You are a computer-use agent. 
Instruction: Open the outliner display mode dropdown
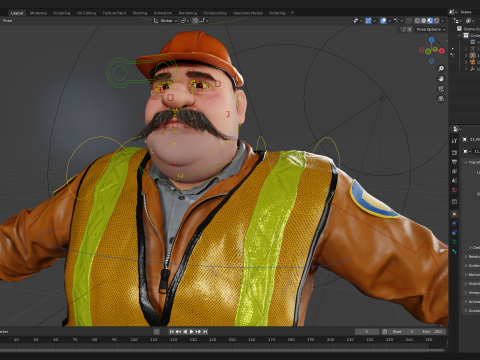(x=458, y=21)
